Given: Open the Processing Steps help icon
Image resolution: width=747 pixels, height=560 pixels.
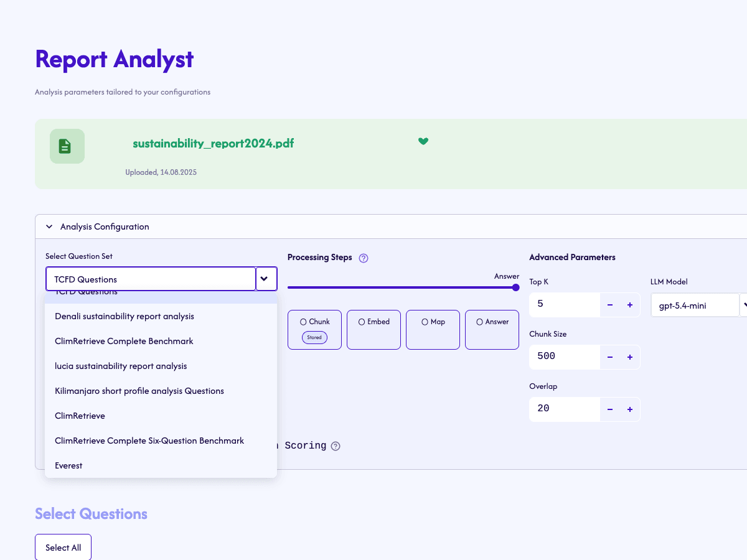Looking at the screenshot, I should (364, 258).
